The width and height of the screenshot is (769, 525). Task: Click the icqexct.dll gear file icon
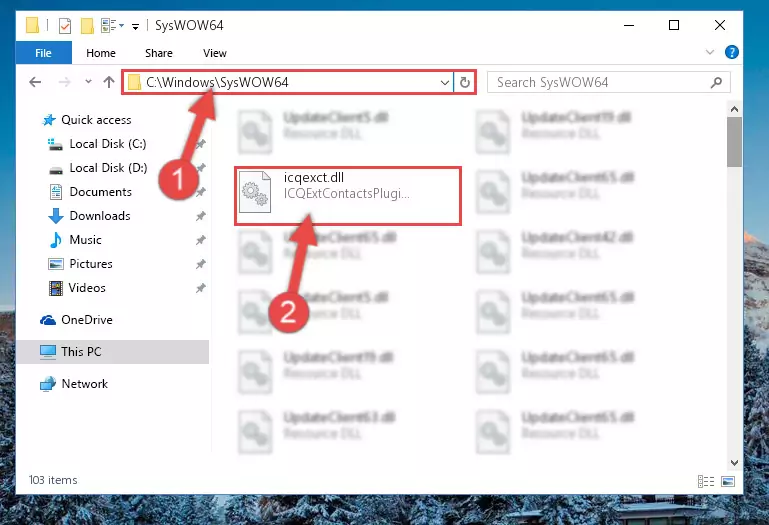tap(255, 192)
